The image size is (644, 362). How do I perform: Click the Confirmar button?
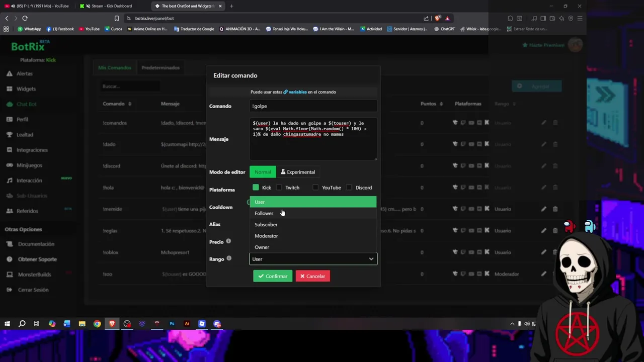click(x=273, y=276)
